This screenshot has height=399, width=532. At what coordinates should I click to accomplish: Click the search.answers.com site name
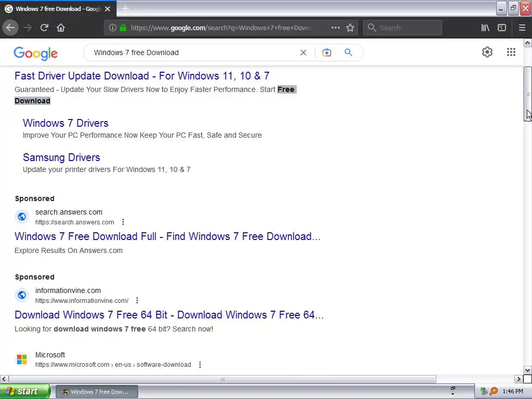[x=69, y=212]
